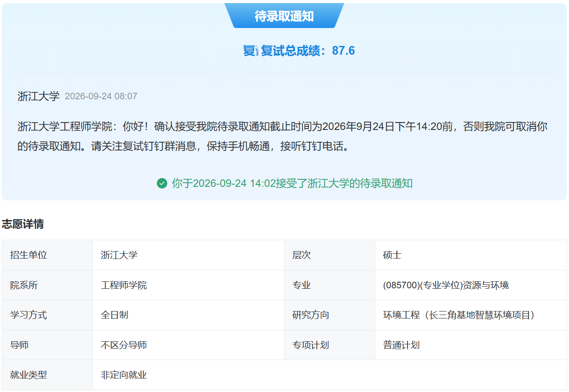Image resolution: width=569 pixels, height=392 pixels.
Task: Click the green checkmark acceptance icon
Action: (162, 183)
